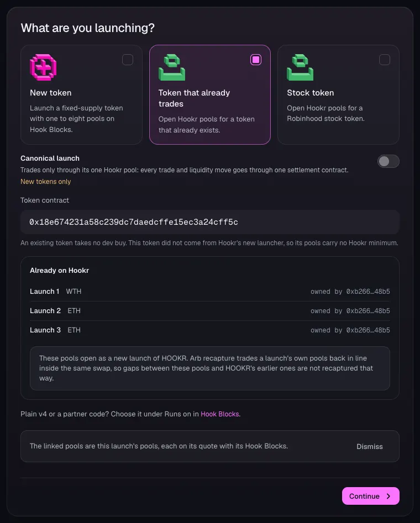Click owner address on Launch 1 row
Image resolution: width=420 pixels, height=523 pixels.
pyautogui.click(x=368, y=292)
